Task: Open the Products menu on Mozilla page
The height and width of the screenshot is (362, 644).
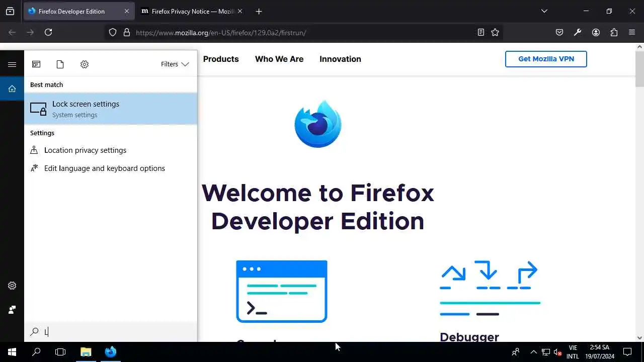Action: [x=221, y=59]
